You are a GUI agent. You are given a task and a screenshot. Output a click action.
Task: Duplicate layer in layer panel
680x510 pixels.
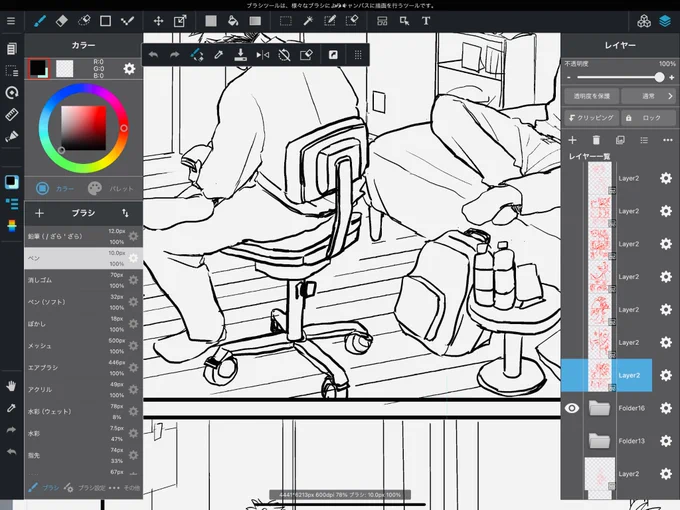[x=620, y=140]
